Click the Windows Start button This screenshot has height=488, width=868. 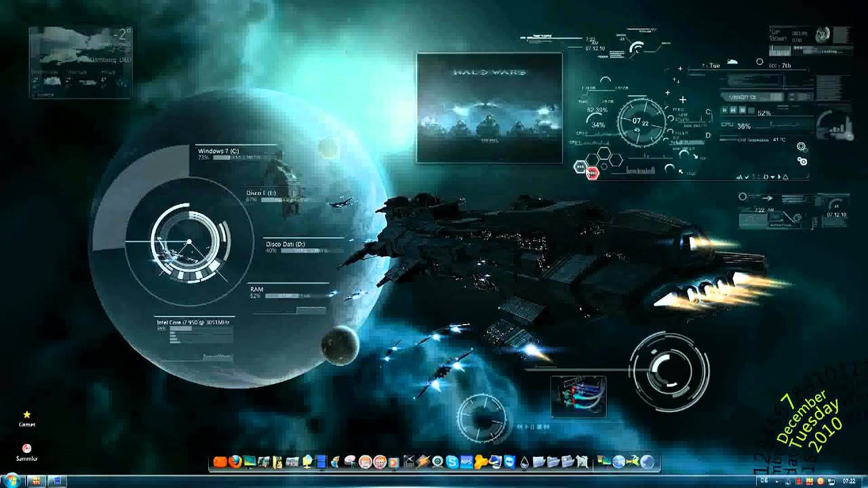tap(12, 481)
